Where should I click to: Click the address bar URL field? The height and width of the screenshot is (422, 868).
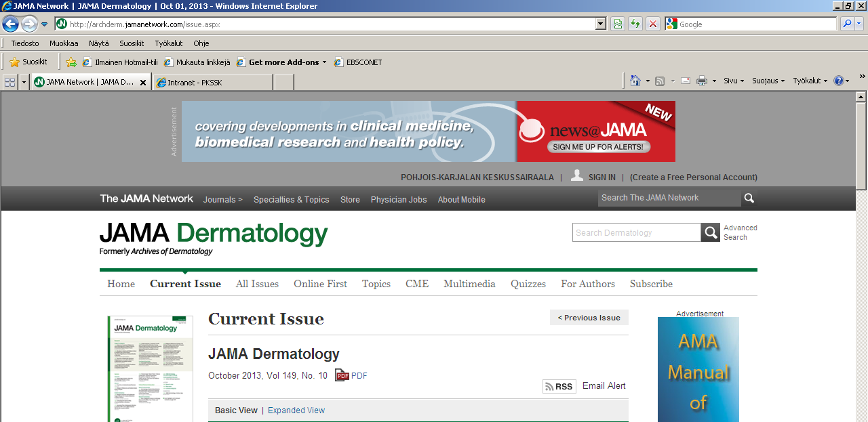(x=325, y=24)
